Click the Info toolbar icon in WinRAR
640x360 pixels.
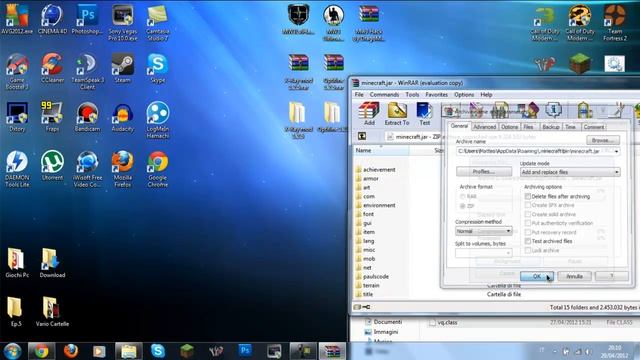point(553,110)
